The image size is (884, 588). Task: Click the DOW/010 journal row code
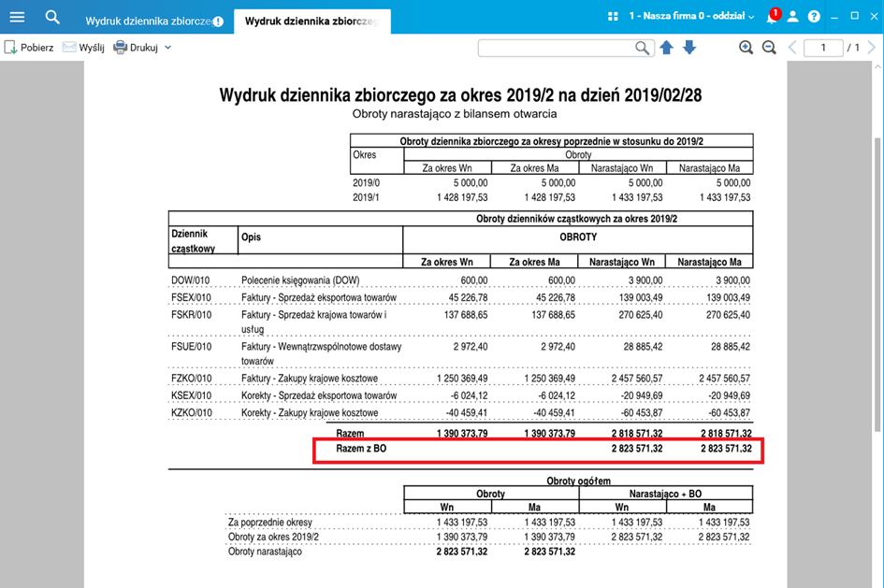(191, 280)
